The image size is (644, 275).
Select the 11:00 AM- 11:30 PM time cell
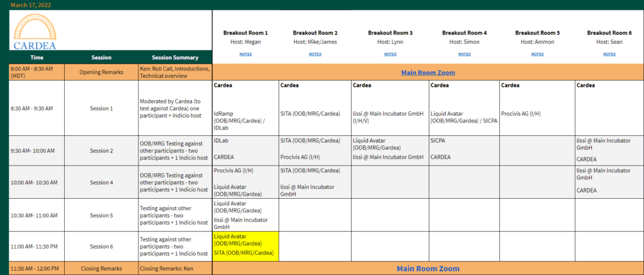pyautogui.click(x=36, y=247)
